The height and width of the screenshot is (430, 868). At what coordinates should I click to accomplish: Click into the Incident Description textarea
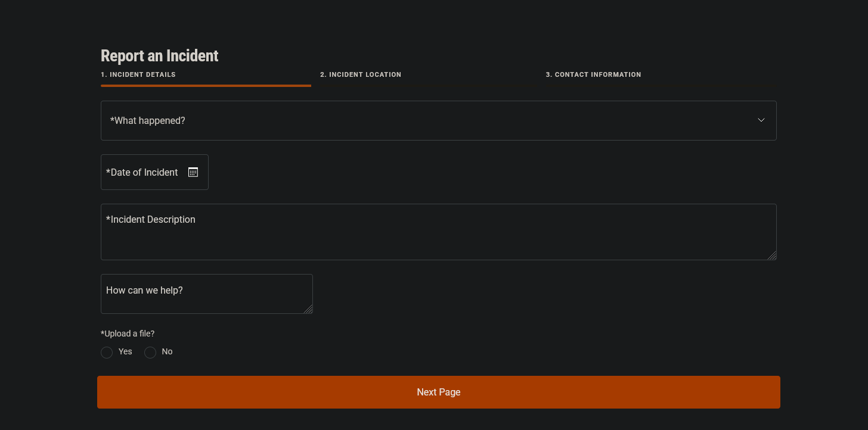(x=439, y=232)
